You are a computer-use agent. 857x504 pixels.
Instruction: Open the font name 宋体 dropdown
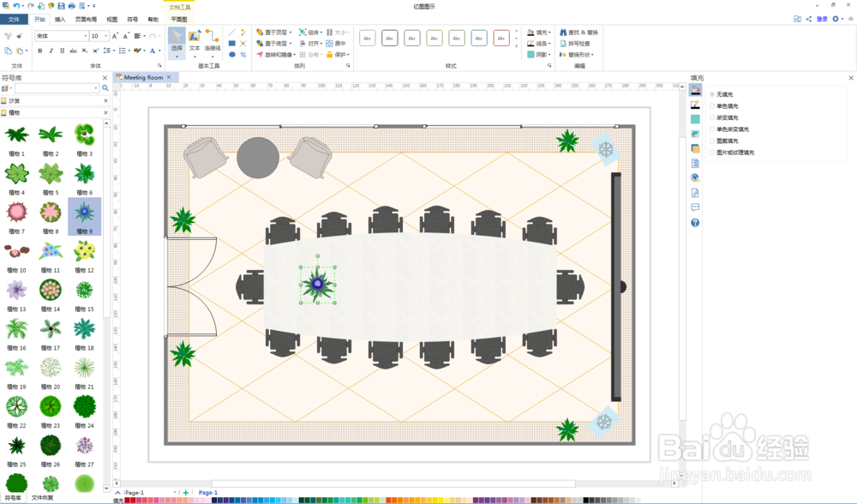[x=85, y=35]
